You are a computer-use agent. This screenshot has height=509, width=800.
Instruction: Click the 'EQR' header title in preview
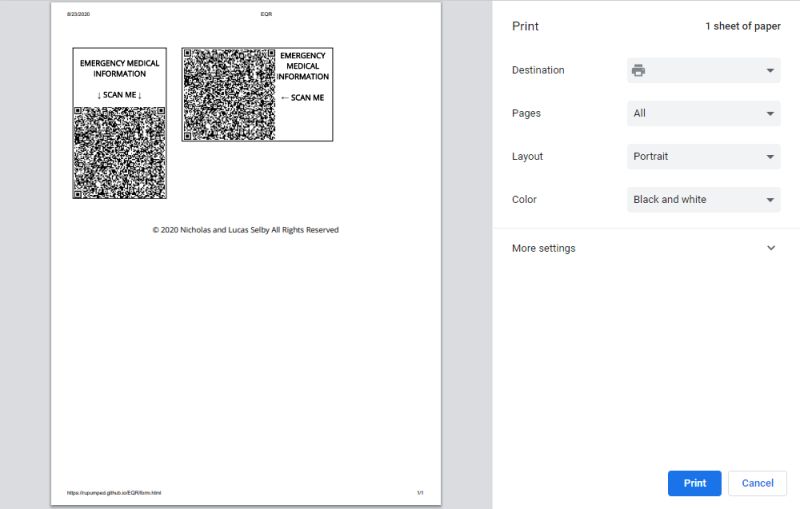pos(266,14)
